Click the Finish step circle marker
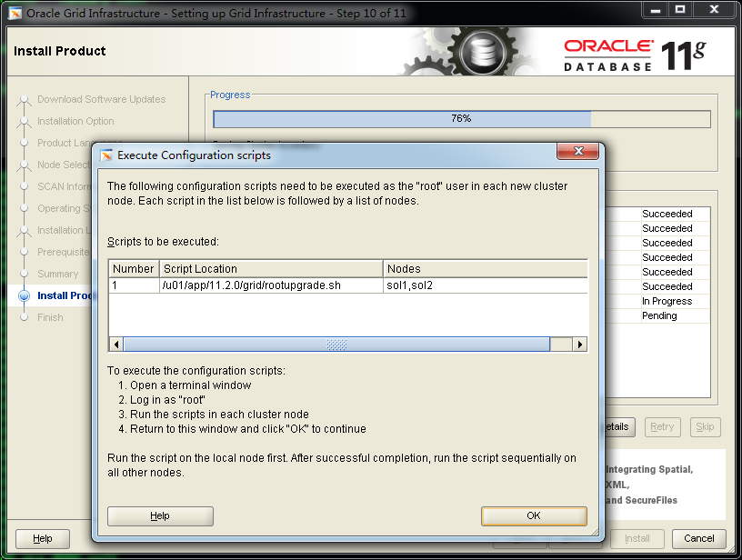 pyautogui.click(x=25, y=317)
